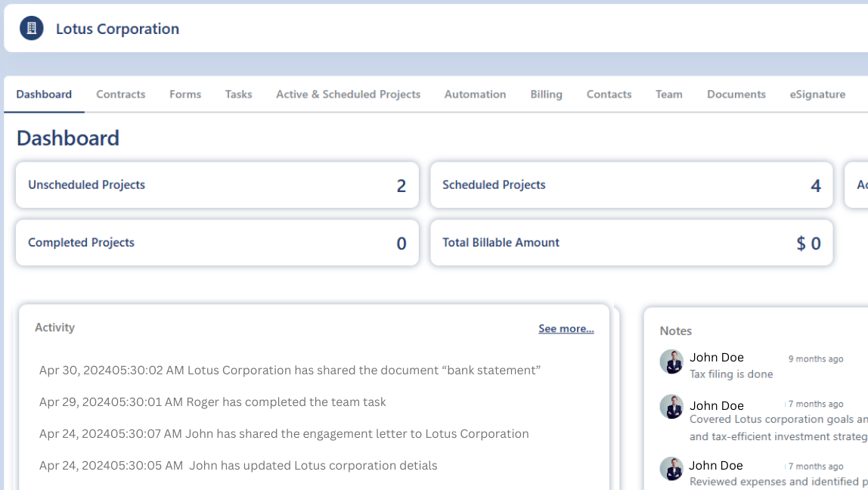Select the Automation tab

pyautogui.click(x=475, y=95)
